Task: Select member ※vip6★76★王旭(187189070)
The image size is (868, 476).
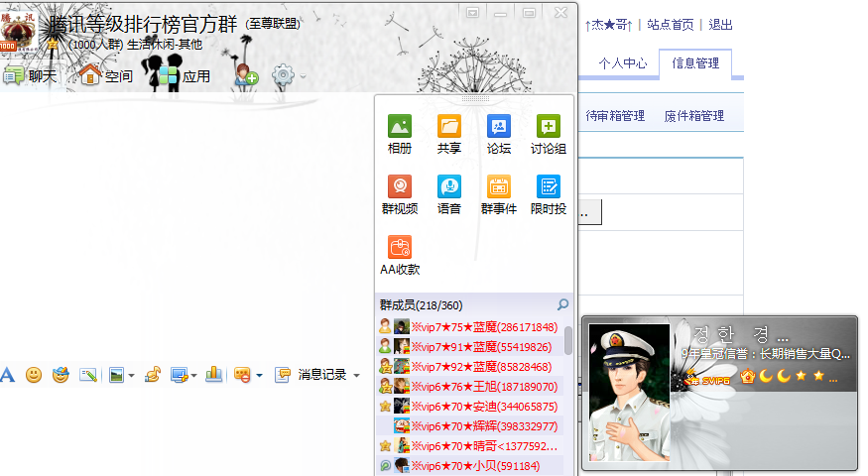Action: coord(469,387)
